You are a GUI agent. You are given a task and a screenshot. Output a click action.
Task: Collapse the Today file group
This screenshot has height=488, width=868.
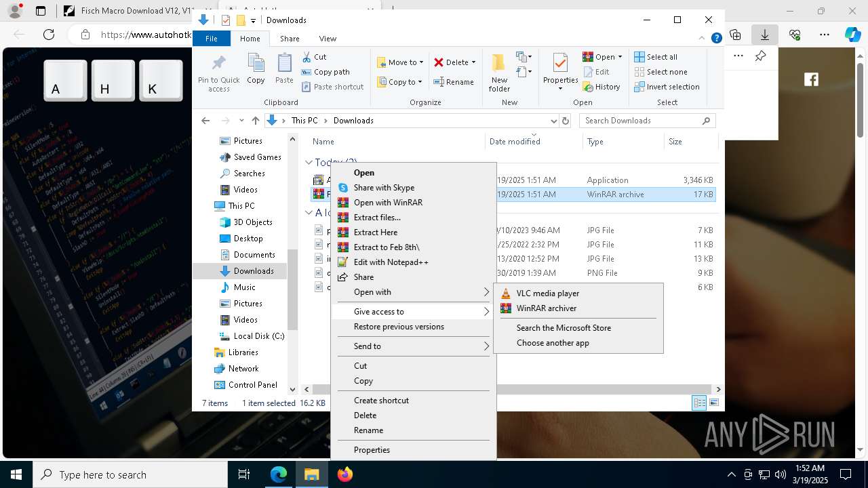(x=309, y=163)
